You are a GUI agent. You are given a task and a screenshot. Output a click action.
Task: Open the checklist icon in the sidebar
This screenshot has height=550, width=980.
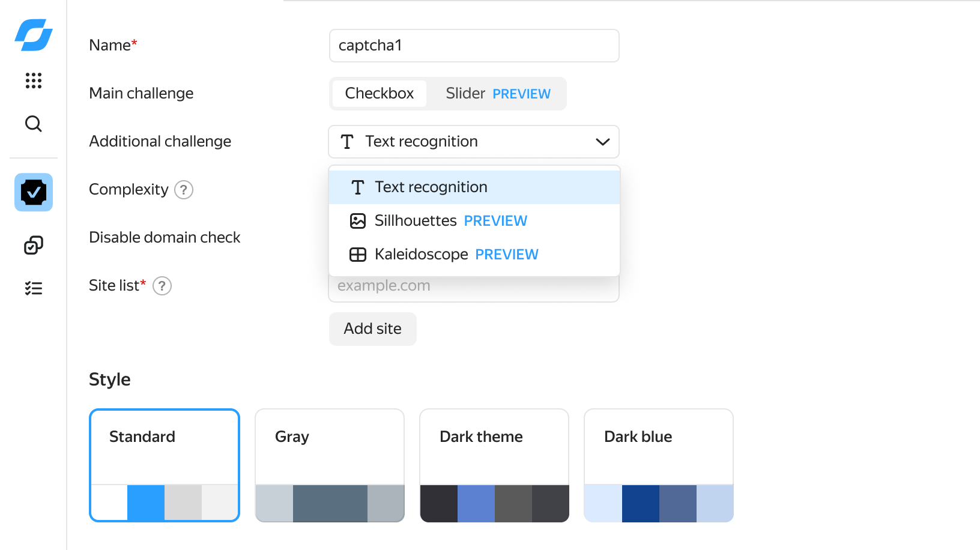(x=34, y=288)
